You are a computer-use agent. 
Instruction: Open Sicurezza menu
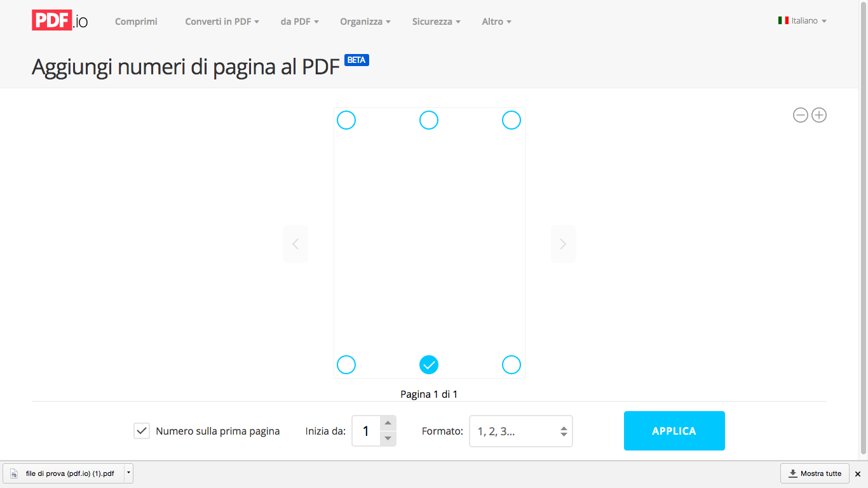[x=436, y=22]
